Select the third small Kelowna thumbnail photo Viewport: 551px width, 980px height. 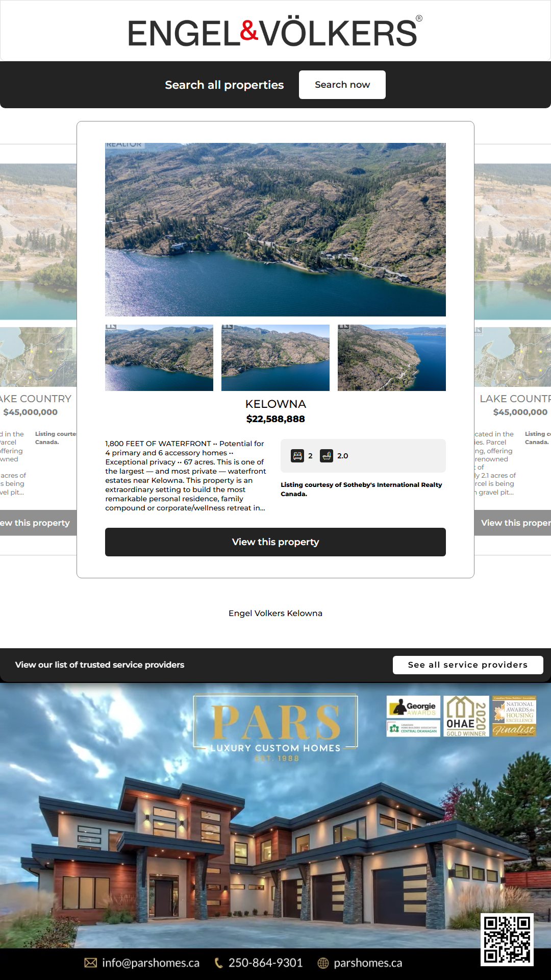(392, 358)
